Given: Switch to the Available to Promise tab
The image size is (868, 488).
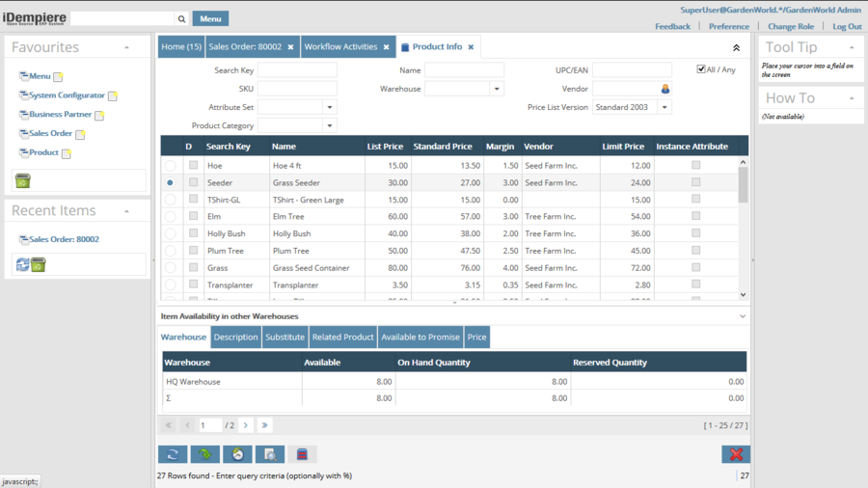Looking at the screenshot, I should 420,337.
